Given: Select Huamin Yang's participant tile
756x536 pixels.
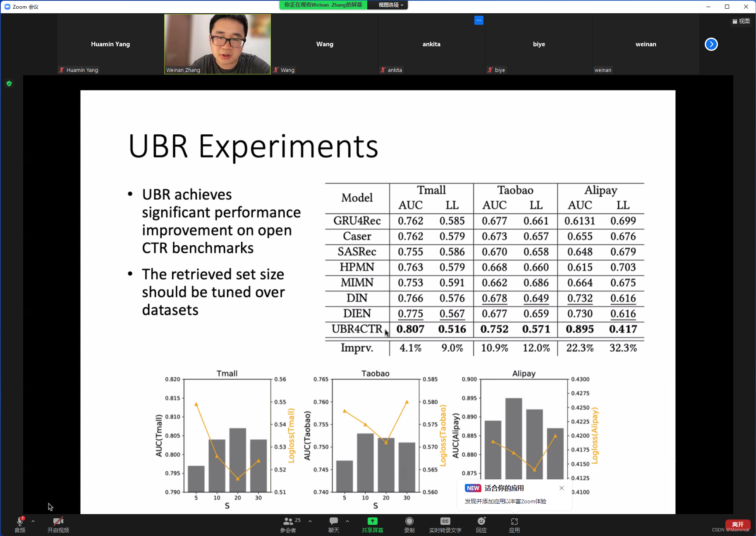Looking at the screenshot, I should (x=110, y=44).
